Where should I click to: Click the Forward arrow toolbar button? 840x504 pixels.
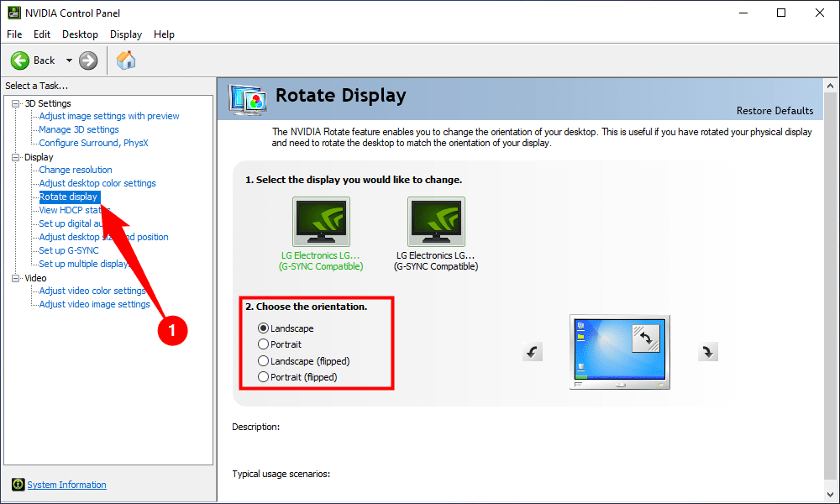click(88, 60)
